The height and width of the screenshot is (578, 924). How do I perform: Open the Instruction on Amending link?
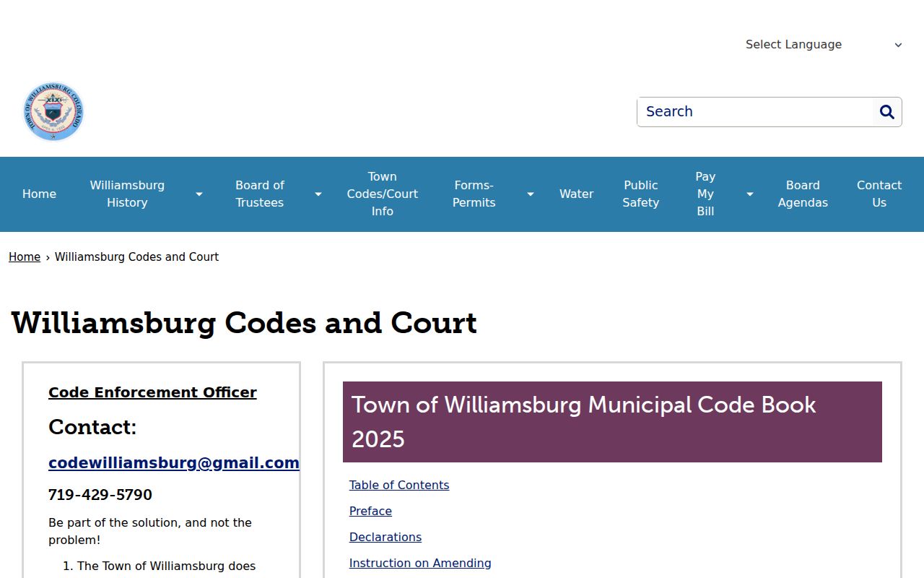point(420,564)
